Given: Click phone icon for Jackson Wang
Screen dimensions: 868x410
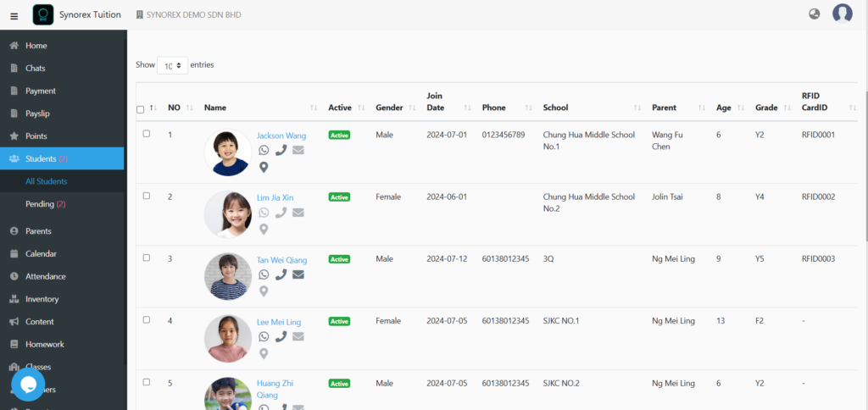Looking at the screenshot, I should (281, 150).
